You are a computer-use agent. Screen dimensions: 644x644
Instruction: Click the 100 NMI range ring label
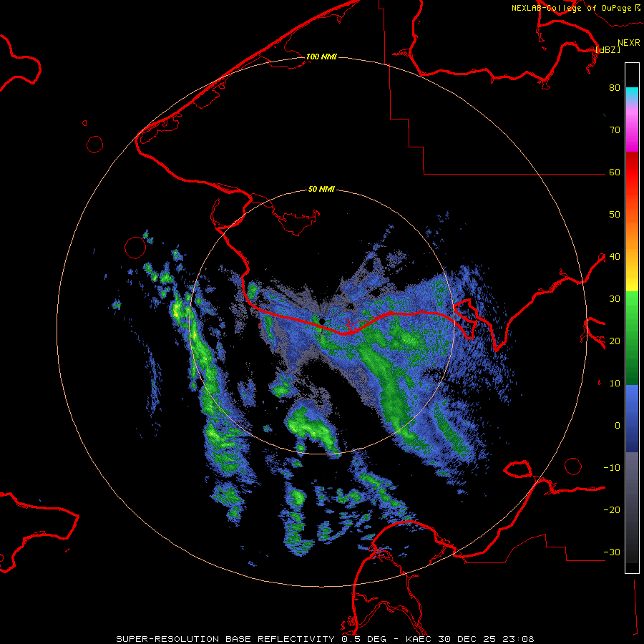coord(321,57)
